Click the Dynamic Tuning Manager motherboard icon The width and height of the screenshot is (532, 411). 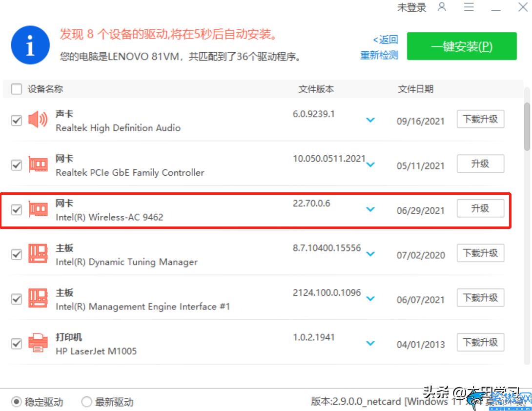(x=38, y=253)
